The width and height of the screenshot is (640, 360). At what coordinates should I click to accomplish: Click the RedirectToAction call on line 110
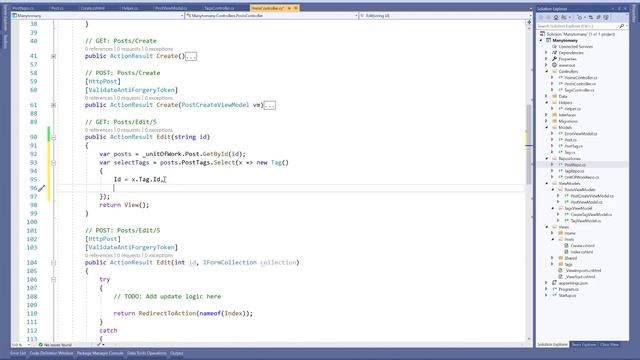(x=167, y=313)
